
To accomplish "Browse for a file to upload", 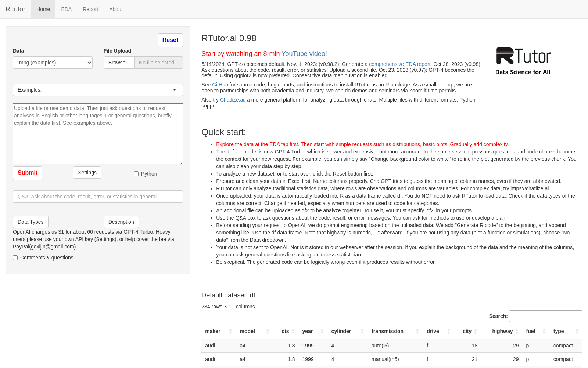I will [119, 63].
